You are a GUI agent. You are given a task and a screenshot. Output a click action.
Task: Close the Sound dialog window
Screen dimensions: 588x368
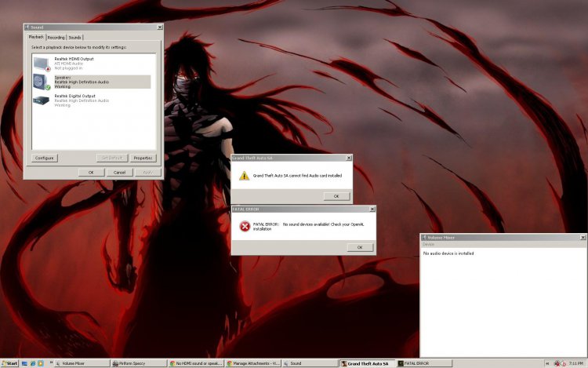pos(160,27)
